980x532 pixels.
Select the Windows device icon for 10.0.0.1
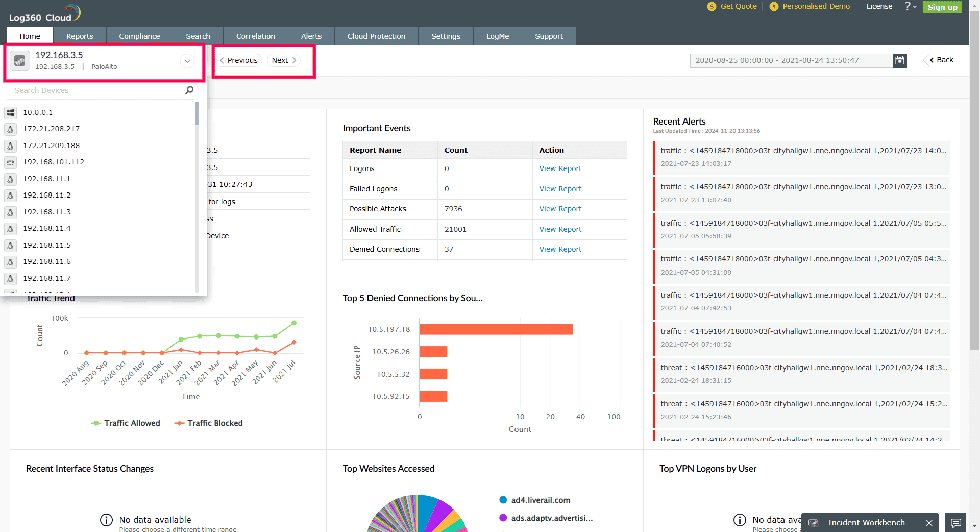(x=10, y=112)
